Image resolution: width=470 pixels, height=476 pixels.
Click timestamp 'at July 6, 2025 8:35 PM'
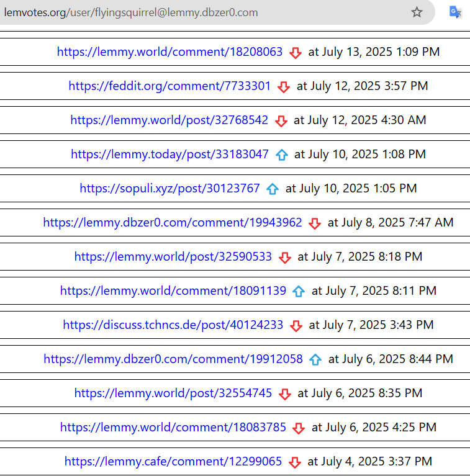(359, 393)
